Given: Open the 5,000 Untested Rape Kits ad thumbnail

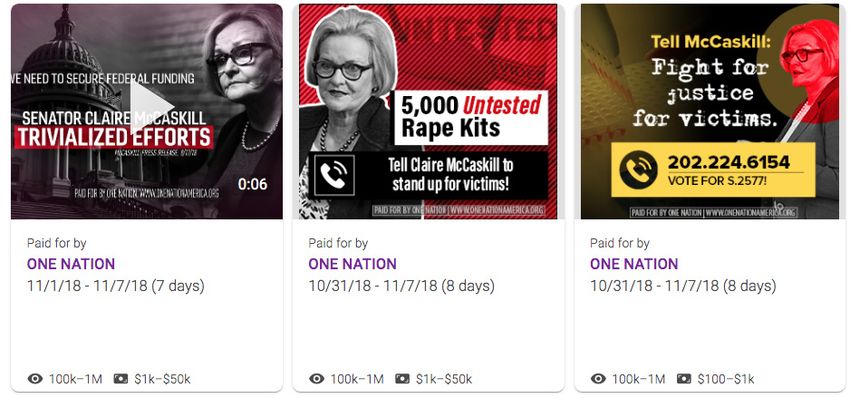Looking at the screenshot, I should 428,111.
